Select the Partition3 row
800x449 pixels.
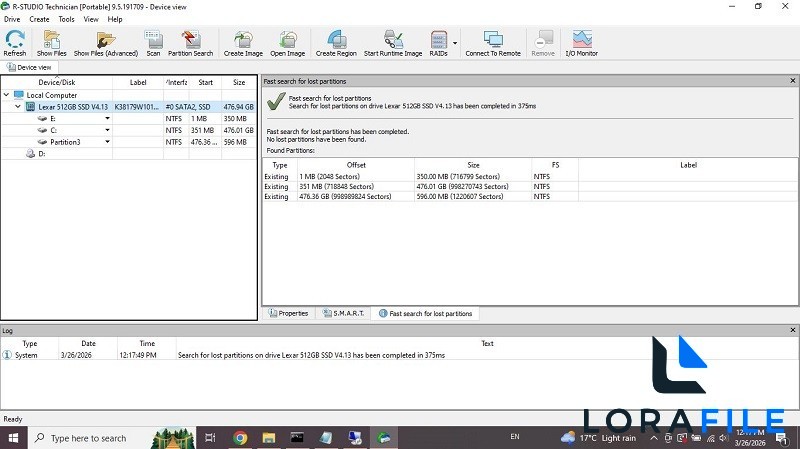(x=129, y=142)
